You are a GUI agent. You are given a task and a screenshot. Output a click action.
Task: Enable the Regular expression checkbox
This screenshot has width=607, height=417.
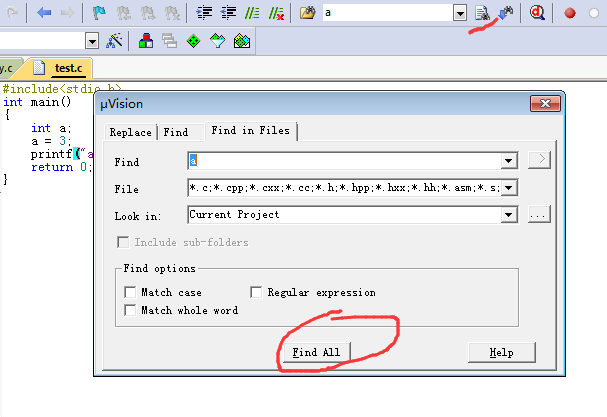coord(256,292)
